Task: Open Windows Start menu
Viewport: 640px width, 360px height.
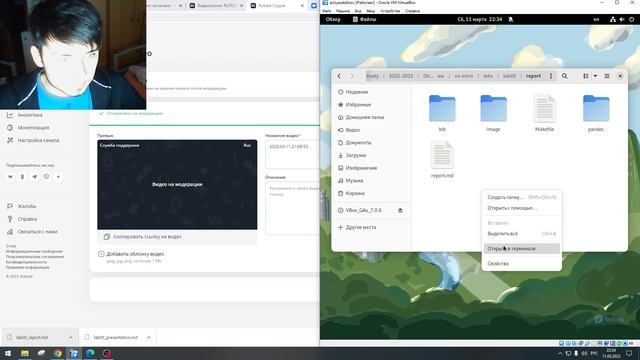Action: click(x=8, y=353)
